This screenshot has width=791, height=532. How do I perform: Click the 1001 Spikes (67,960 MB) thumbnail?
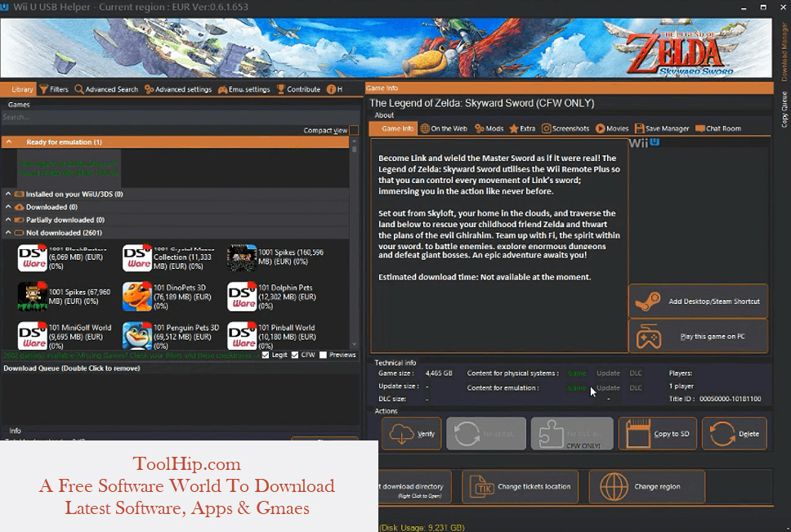pos(33,297)
